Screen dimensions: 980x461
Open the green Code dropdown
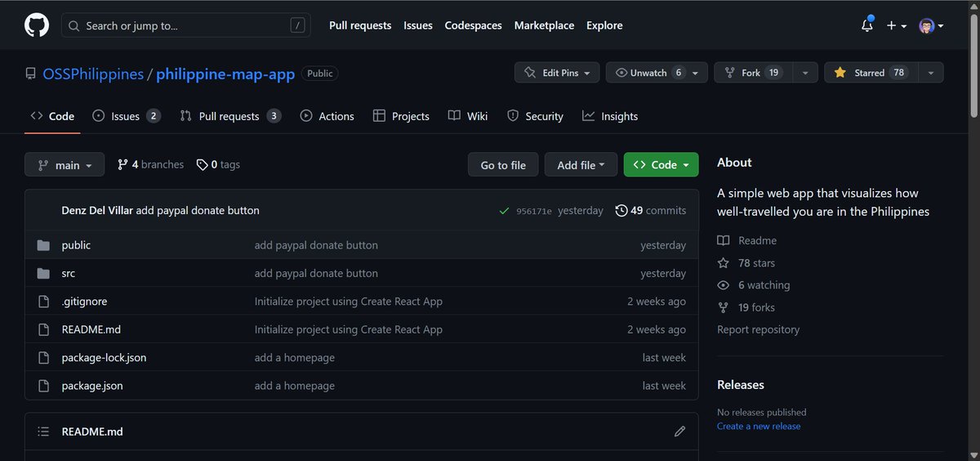661,165
